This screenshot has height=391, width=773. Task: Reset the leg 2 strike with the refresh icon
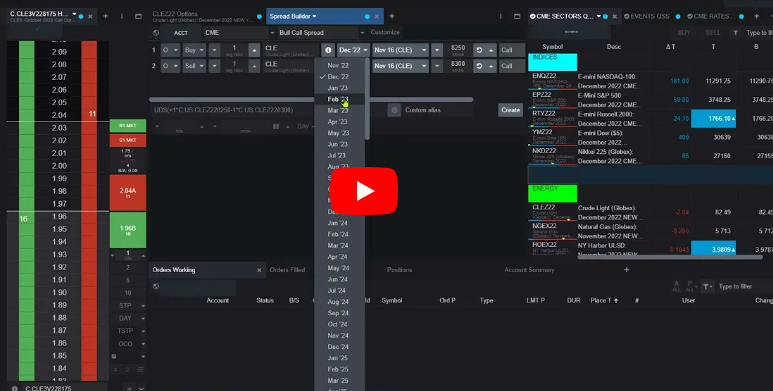click(479, 66)
